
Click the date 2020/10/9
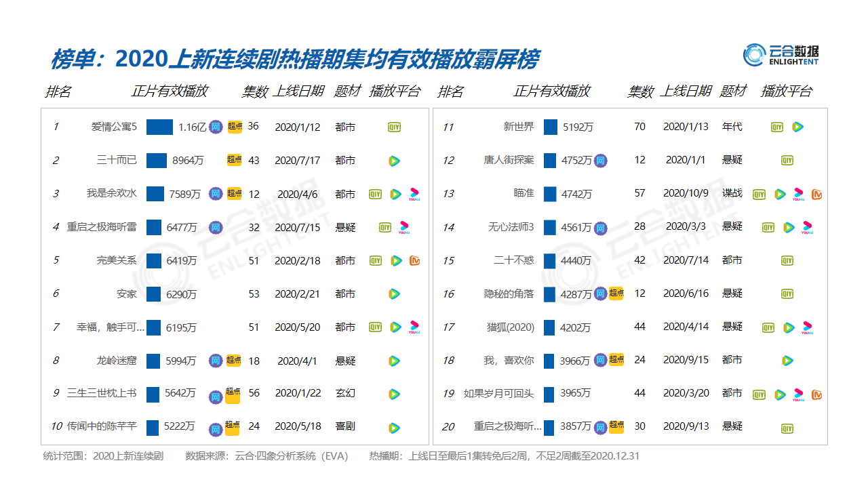(x=686, y=193)
